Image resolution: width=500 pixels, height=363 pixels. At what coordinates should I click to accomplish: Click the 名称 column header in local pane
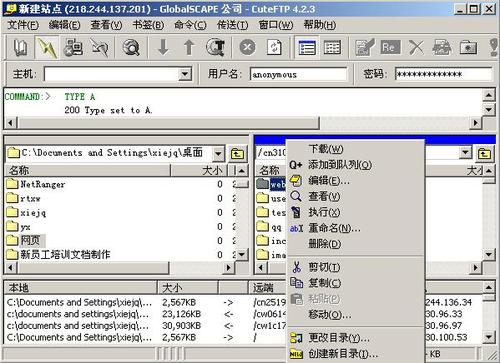click(x=88, y=171)
